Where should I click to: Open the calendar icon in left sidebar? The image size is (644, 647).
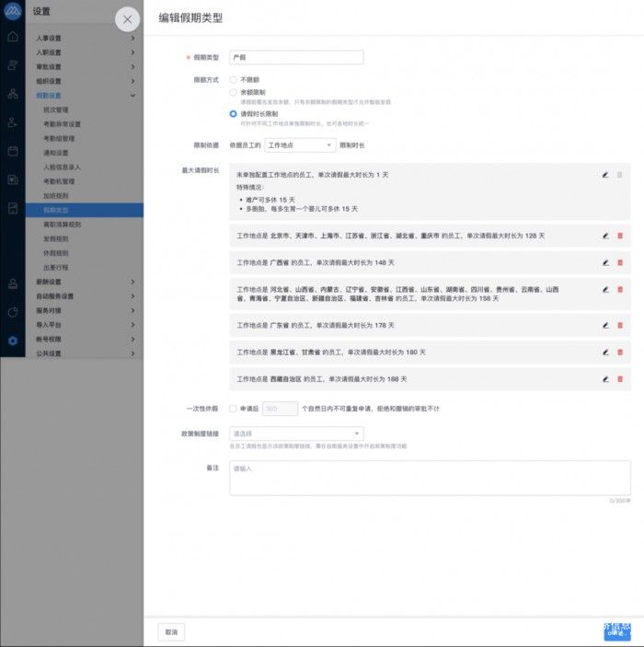click(x=13, y=151)
